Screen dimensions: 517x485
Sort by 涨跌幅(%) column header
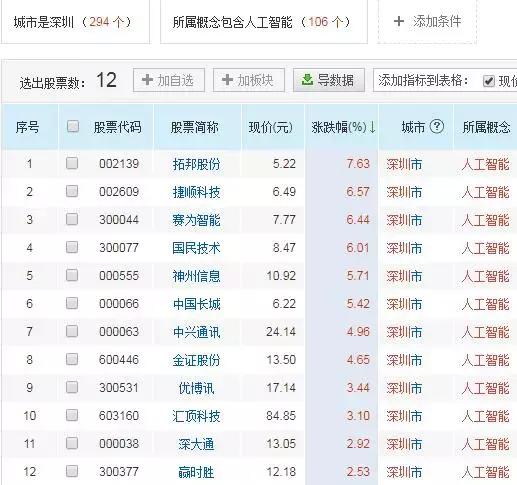pos(343,127)
